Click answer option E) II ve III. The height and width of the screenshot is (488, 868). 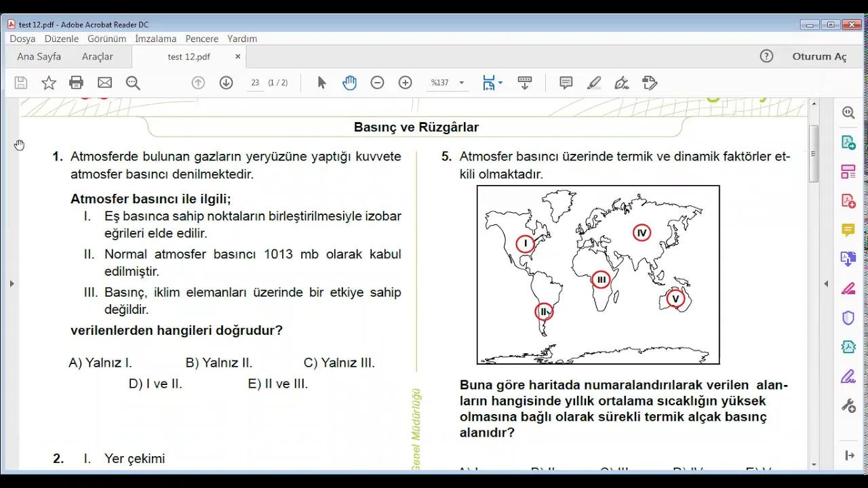click(x=278, y=384)
